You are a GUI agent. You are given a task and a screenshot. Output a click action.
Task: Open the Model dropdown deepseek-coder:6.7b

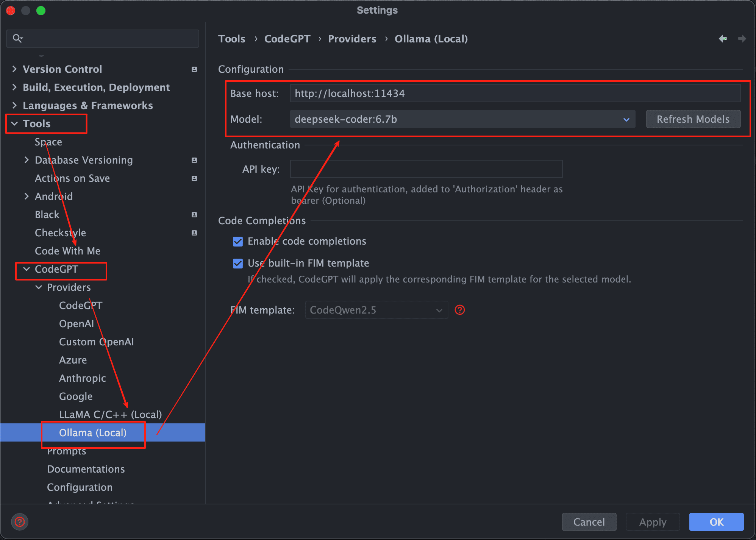(462, 119)
